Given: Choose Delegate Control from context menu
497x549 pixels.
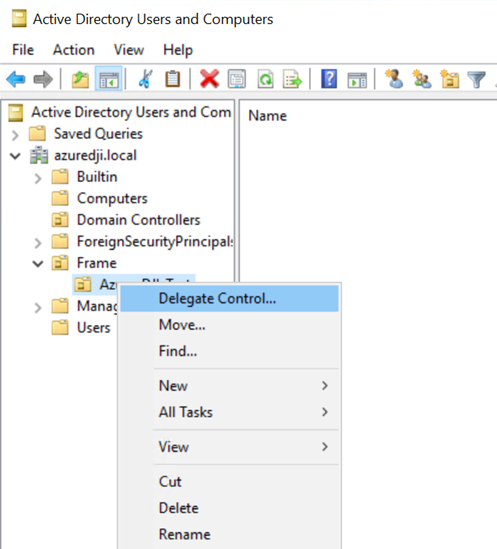Looking at the screenshot, I should point(229,299).
